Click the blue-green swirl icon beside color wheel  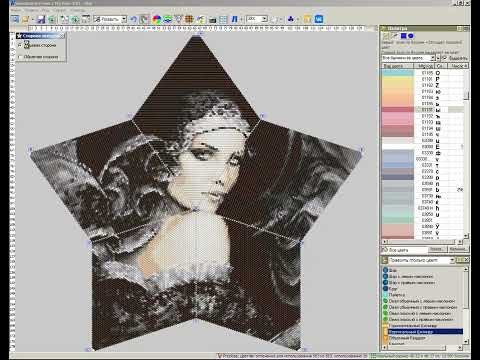coord(168,19)
